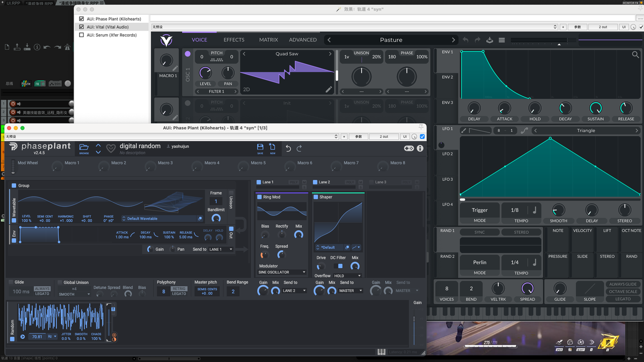
Task: Open the LFO 1 paint pattern icon
Action: coord(464,131)
